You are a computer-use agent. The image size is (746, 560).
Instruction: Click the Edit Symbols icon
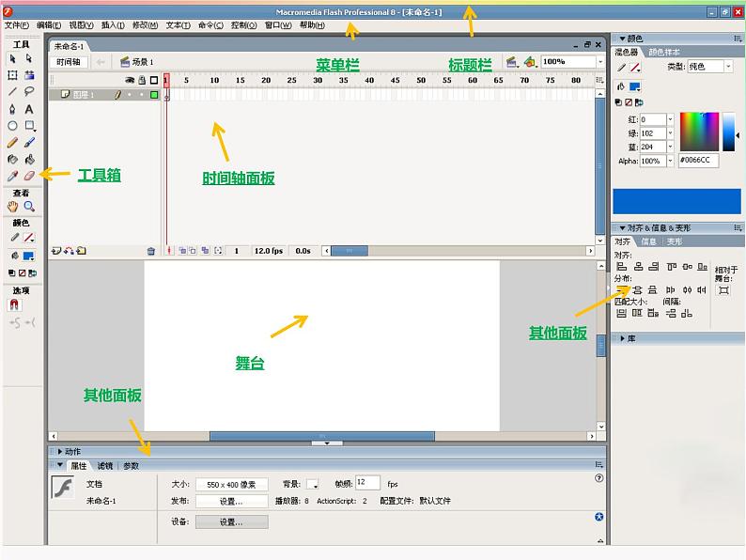[530, 62]
